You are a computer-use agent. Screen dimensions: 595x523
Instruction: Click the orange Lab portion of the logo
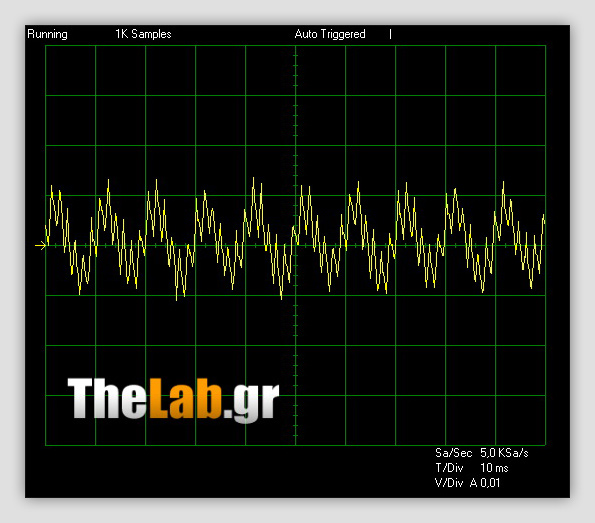(186, 398)
